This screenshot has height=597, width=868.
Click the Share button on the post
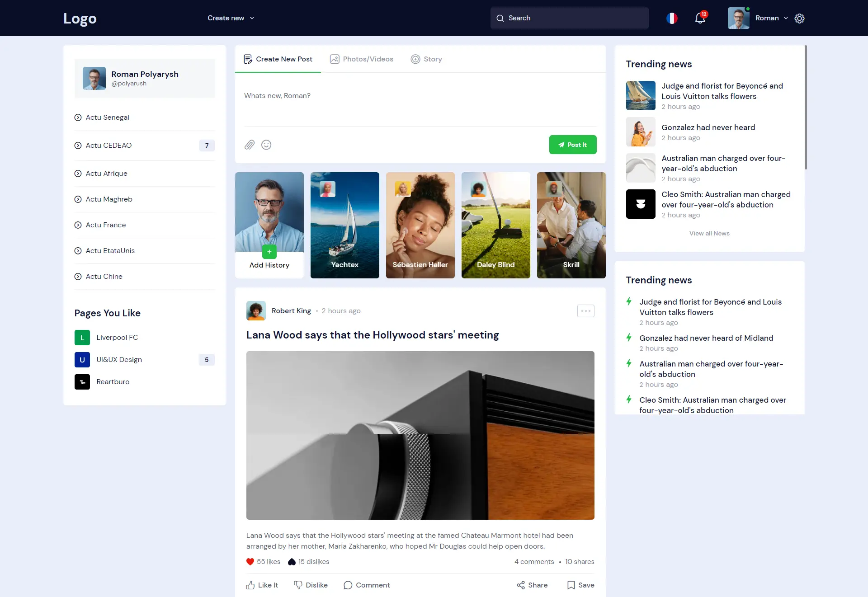(x=532, y=585)
